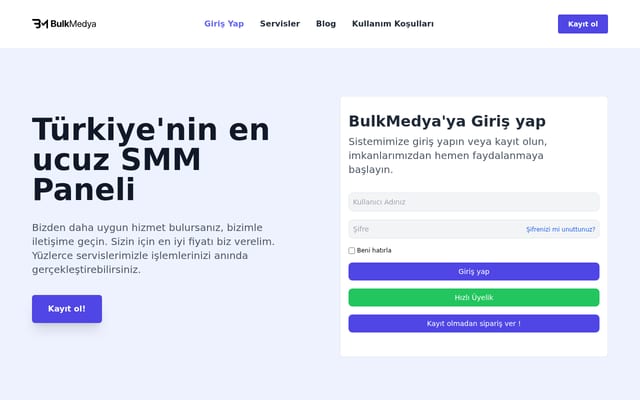Open the Giriş Yap nav item
The image size is (640, 400).
(x=224, y=24)
